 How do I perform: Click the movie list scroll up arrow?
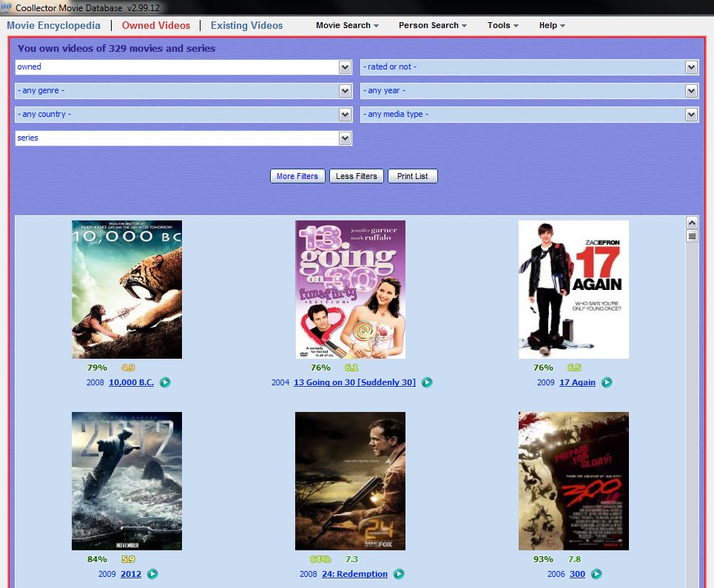pyautogui.click(x=692, y=223)
